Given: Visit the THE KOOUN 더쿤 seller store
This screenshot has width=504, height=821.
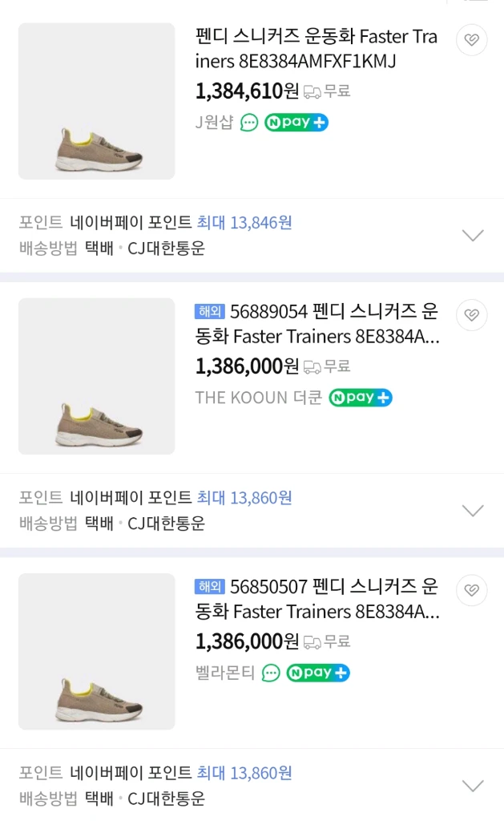Looking at the screenshot, I should coord(259,398).
